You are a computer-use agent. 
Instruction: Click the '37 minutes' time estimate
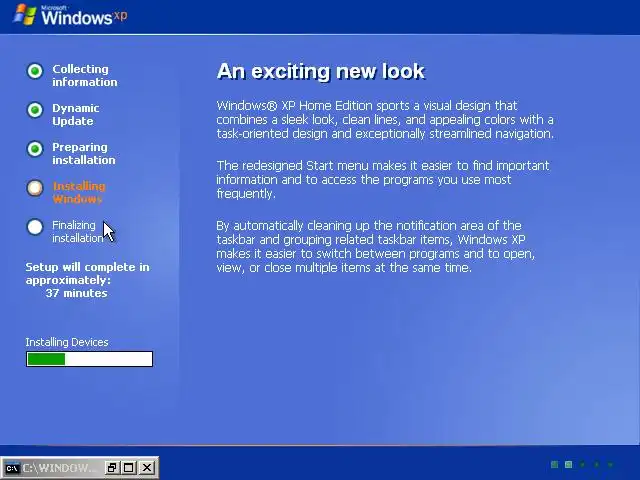coord(76,293)
